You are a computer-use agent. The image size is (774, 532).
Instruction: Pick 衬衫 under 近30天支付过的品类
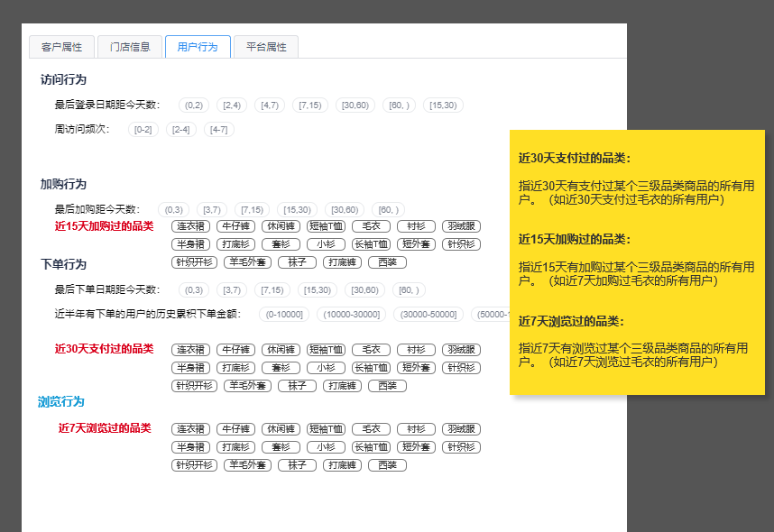click(416, 350)
